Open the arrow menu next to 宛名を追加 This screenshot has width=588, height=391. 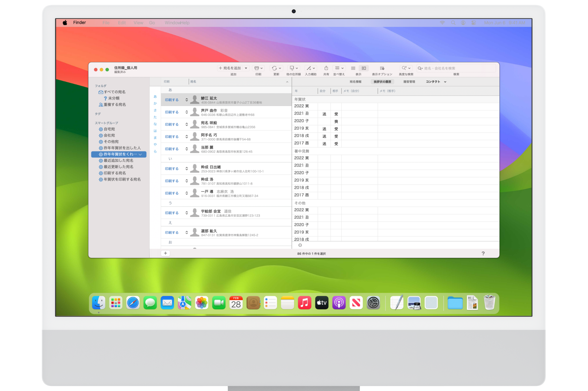[x=246, y=68]
